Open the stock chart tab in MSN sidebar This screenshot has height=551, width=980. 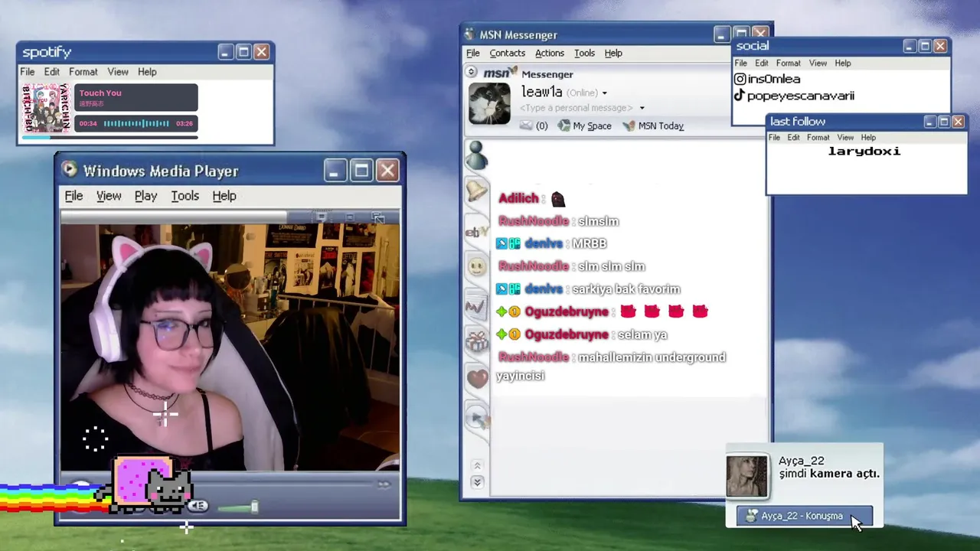(475, 307)
